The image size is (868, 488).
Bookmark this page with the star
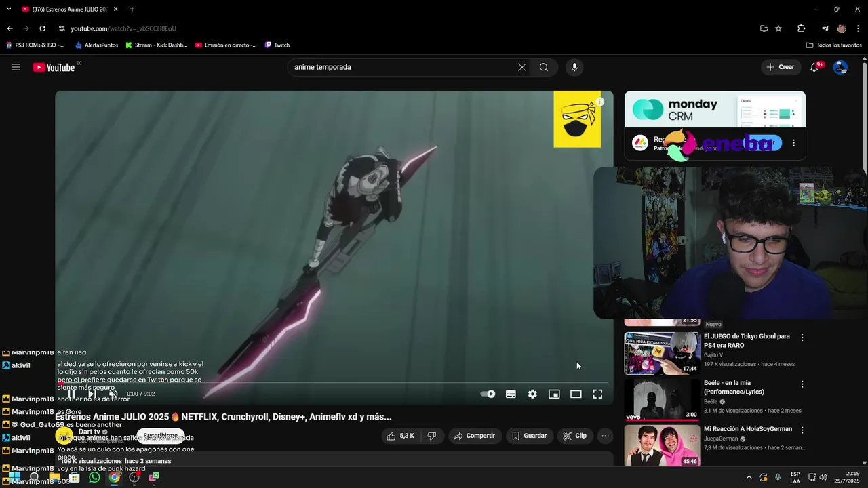778,28
